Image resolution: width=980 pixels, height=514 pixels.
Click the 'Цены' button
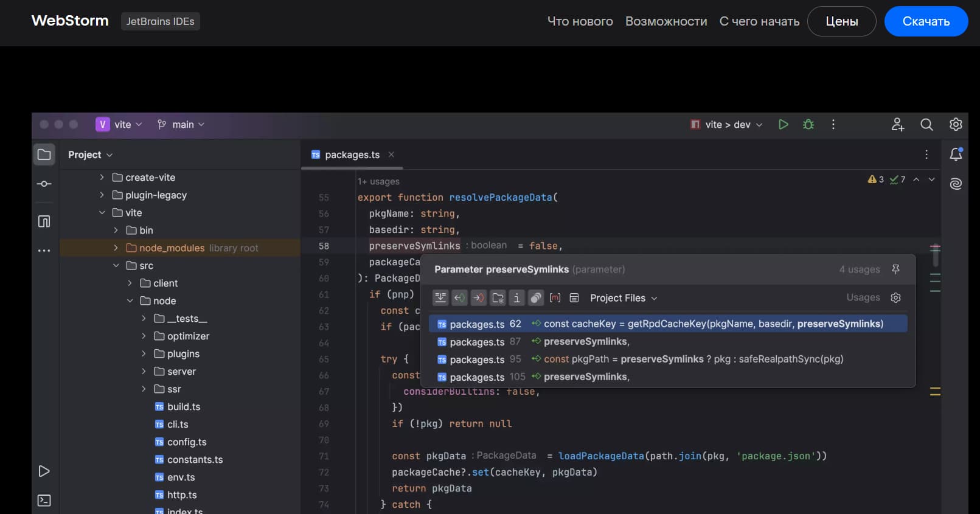click(x=842, y=21)
